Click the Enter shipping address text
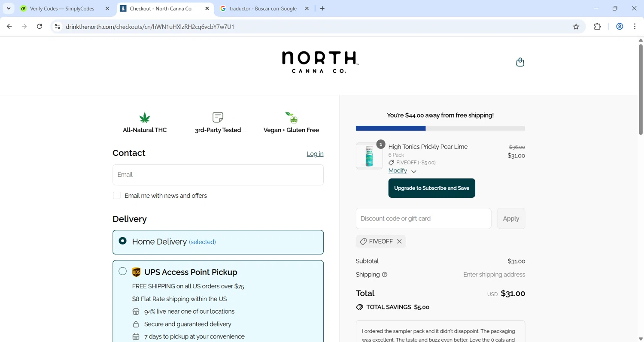 (494, 275)
